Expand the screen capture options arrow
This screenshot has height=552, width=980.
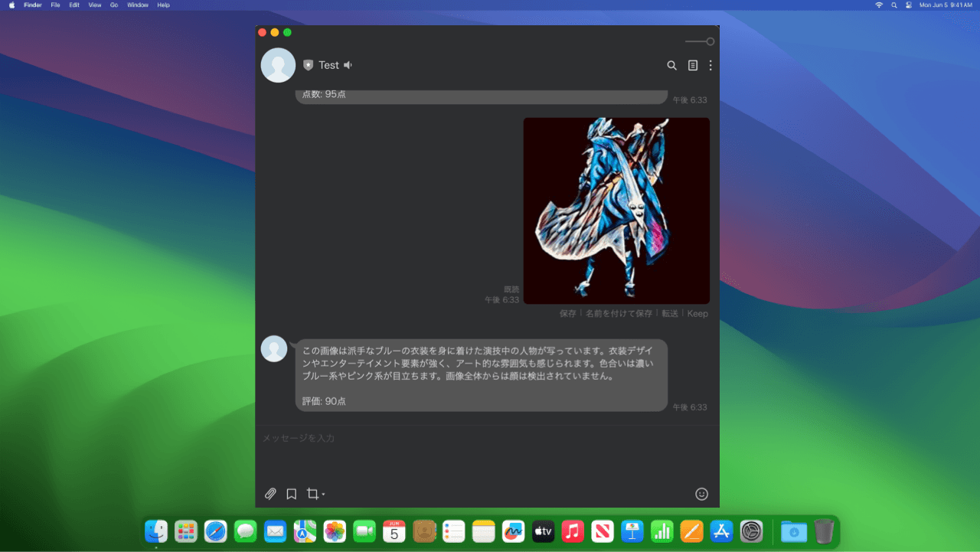click(323, 495)
